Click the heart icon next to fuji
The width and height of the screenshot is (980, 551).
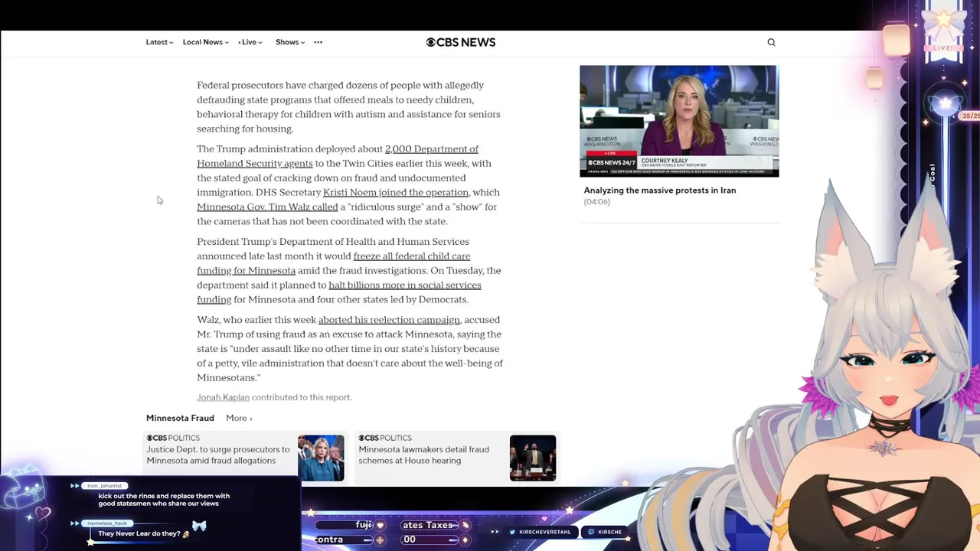click(380, 525)
